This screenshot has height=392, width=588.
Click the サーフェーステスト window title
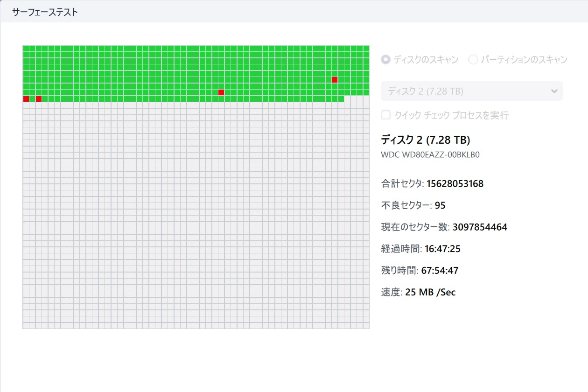pyautogui.click(x=45, y=12)
